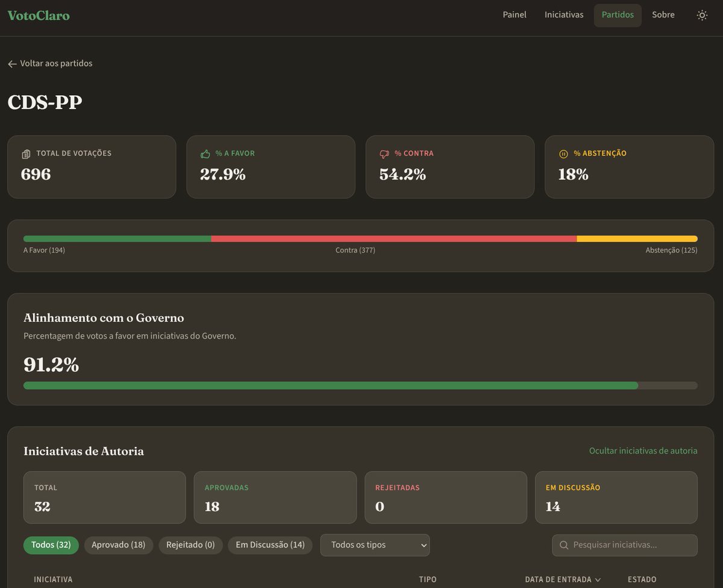The height and width of the screenshot is (588, 723).
Task: Click the CDS-PP party heading
Action: [45, 102]
